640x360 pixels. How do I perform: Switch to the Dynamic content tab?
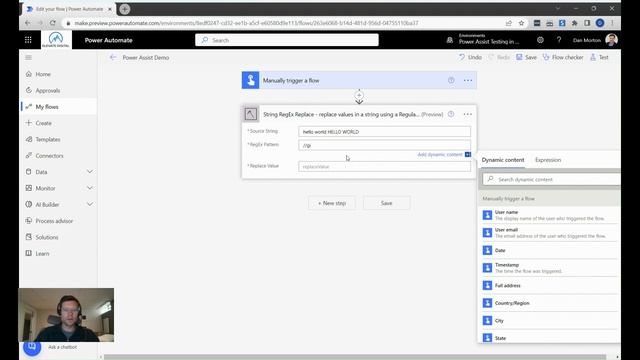pyautogui.click(x=503, y=160)
